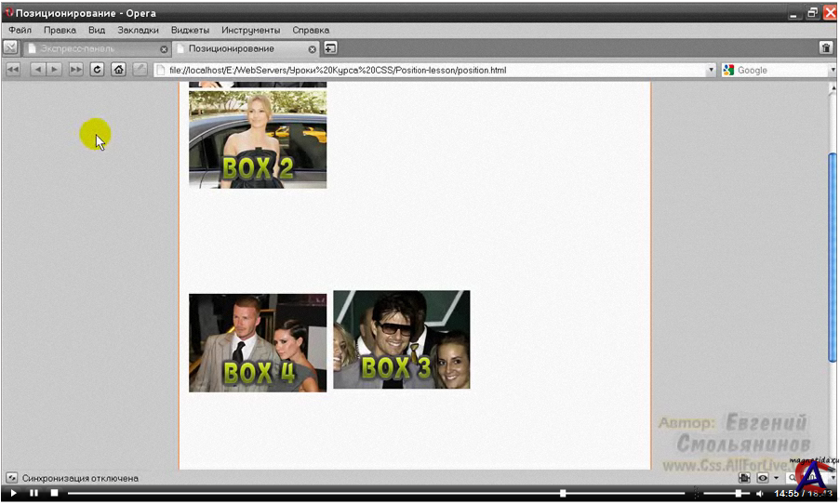Screen dimensions: 840x504
Task: Close the Экспресс-панель tab
Action: pos(164,49)
